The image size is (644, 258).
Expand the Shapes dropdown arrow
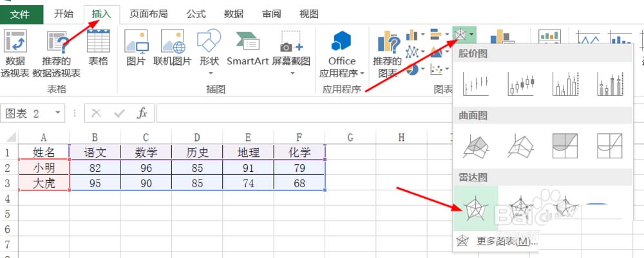pos(211,73)
